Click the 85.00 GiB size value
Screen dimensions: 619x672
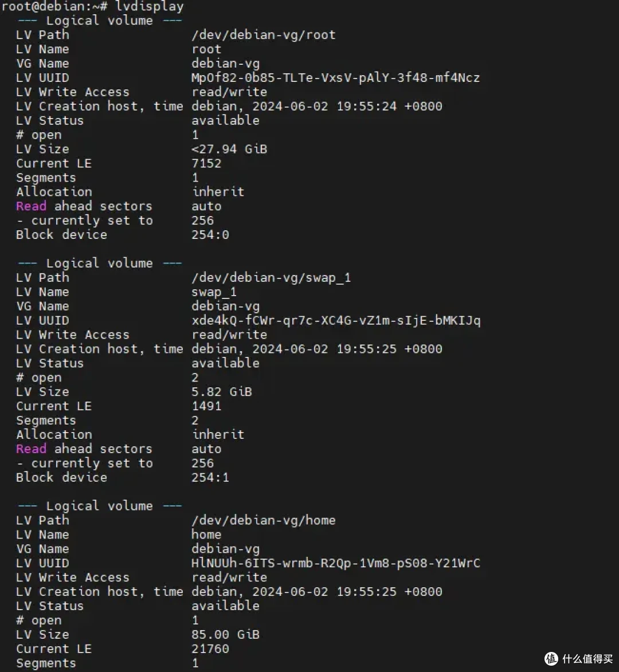coord(225,634)
